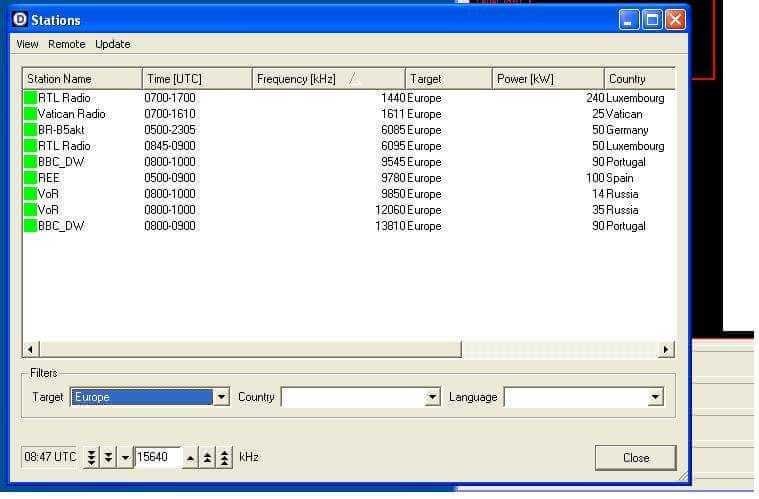Image resolution: width=759 pixels, height=499 pixels.
Task: Click green indicator of BR-B5akt row
Action: [30, 130]
